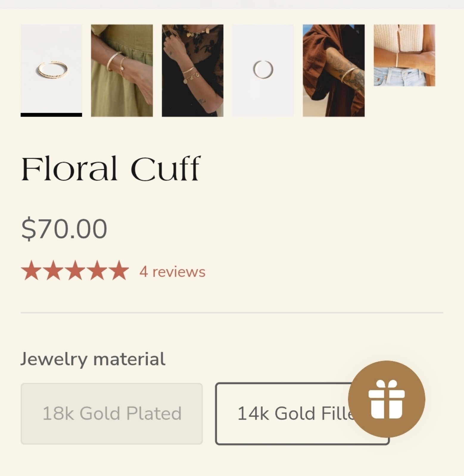Click the first rating star
The width and height of the screenshot is (464, 476).
[x=31, y=271]
